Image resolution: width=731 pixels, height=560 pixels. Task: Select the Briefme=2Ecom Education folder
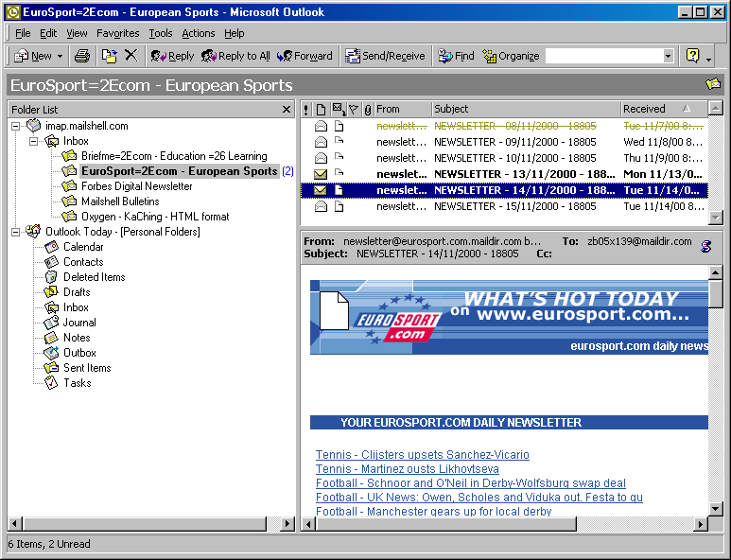tap(174, 156)
